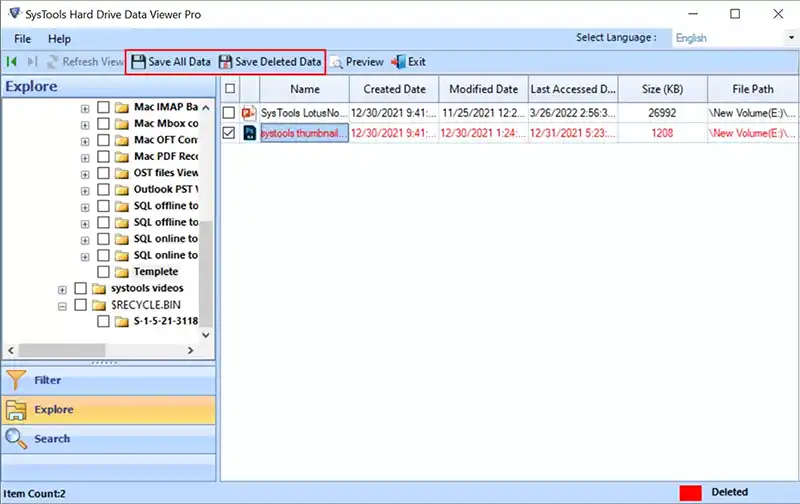Sort by the Name column header
The width and height of the screenshot is (800, 504).
pyautogui.click(x=305, y=89)
